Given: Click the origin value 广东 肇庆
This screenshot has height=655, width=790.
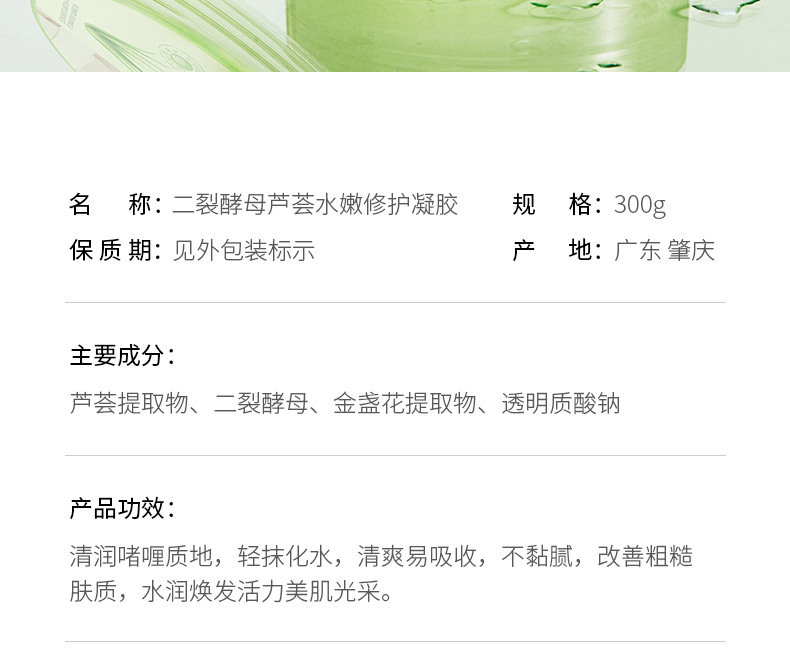Looking at the screenshot, I should click(x=665, y=250).
